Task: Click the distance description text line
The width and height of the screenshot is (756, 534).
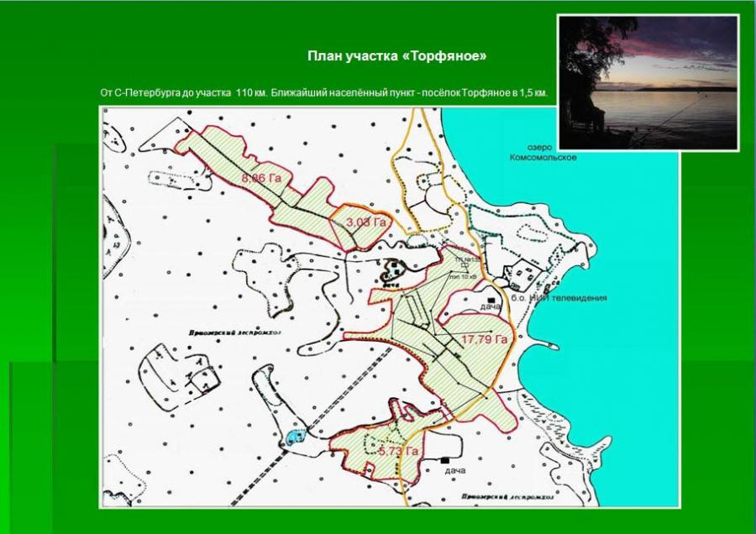Action: click(x=324, y=92)
